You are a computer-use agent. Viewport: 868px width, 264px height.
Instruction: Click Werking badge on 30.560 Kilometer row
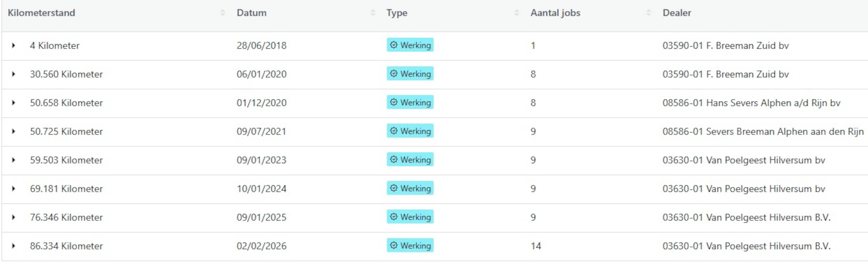point(410,74)
